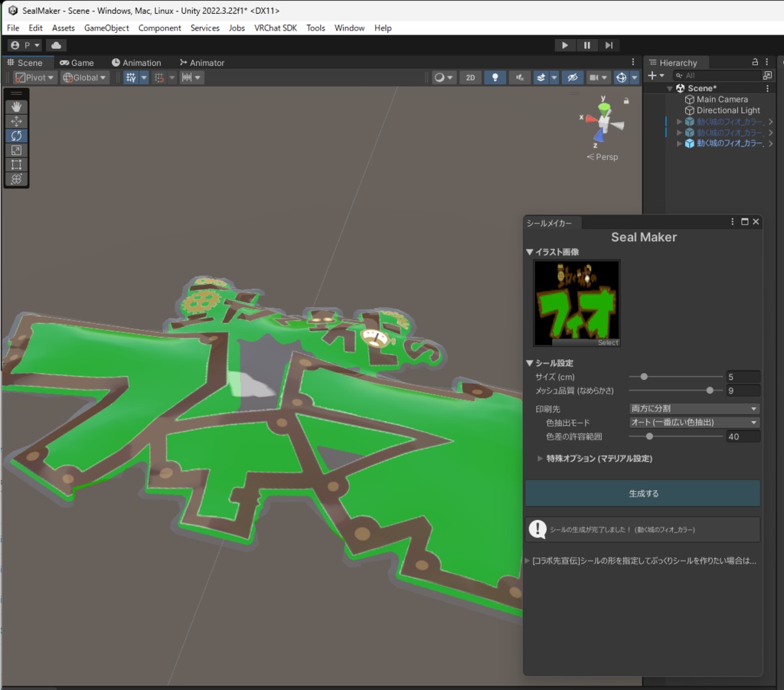Toggle 2D view mode

click(470, 77)
